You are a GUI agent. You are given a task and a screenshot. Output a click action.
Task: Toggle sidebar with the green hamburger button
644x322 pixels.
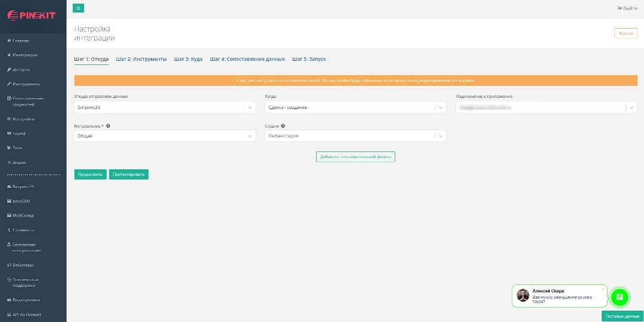(78, 8)
